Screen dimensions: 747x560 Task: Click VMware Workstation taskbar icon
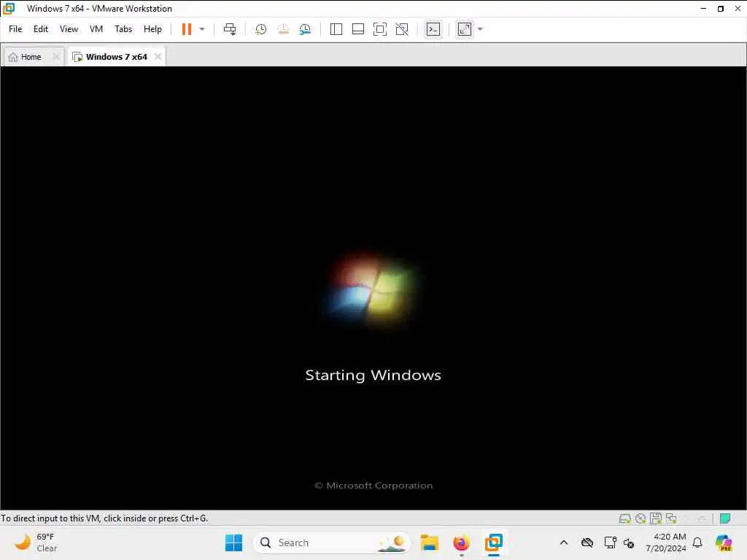[x=494, y=542]
